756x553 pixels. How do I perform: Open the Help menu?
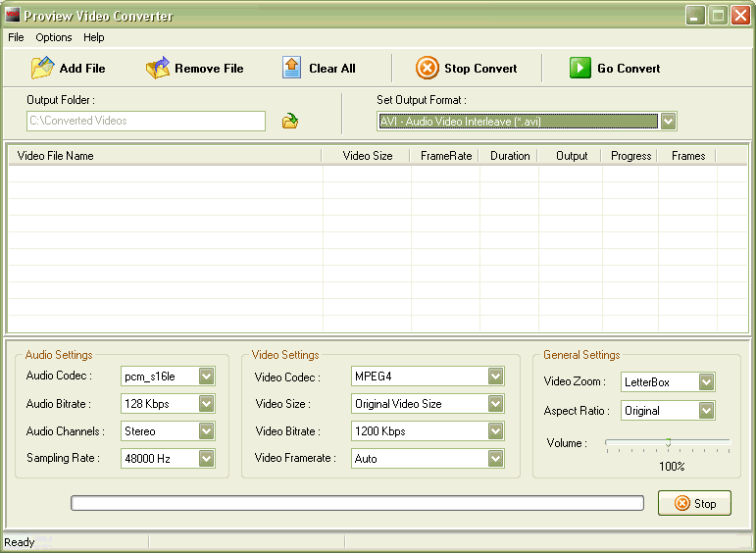(93, 37)
